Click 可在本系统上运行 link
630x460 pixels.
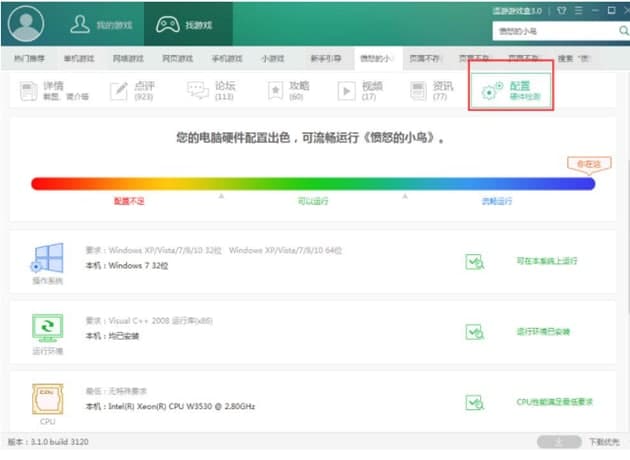tap(547, 261)
